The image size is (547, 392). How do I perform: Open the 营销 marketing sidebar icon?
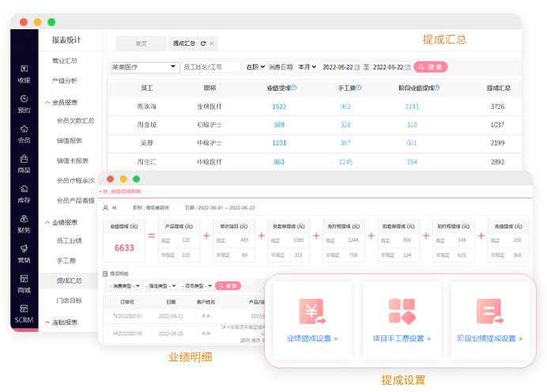(24, 254)
